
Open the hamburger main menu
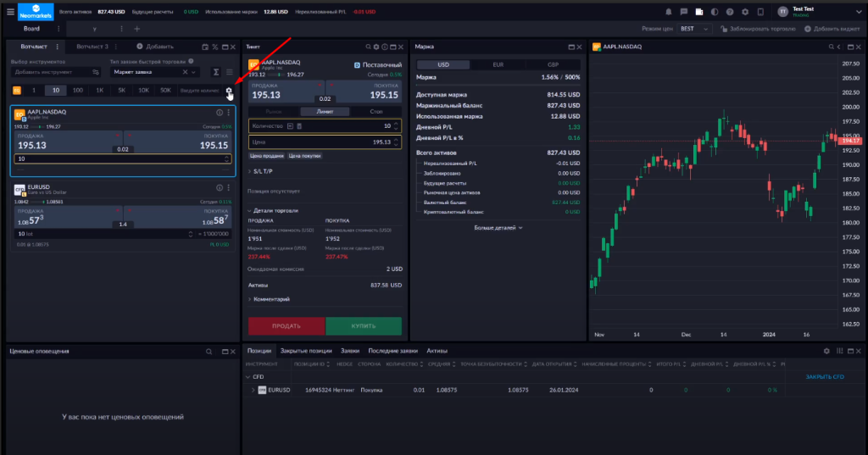[10, 11]
